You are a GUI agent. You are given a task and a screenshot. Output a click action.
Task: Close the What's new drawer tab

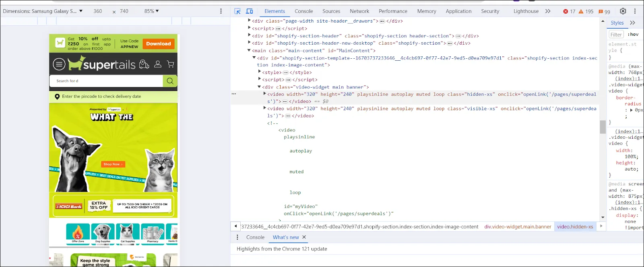[x=304, y=237]
